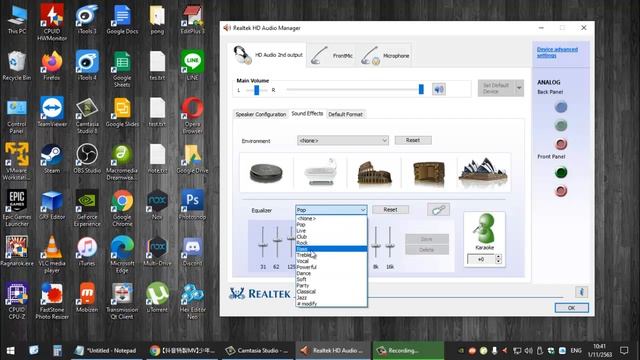Mute the main volume speaker icon

[439, 89]
